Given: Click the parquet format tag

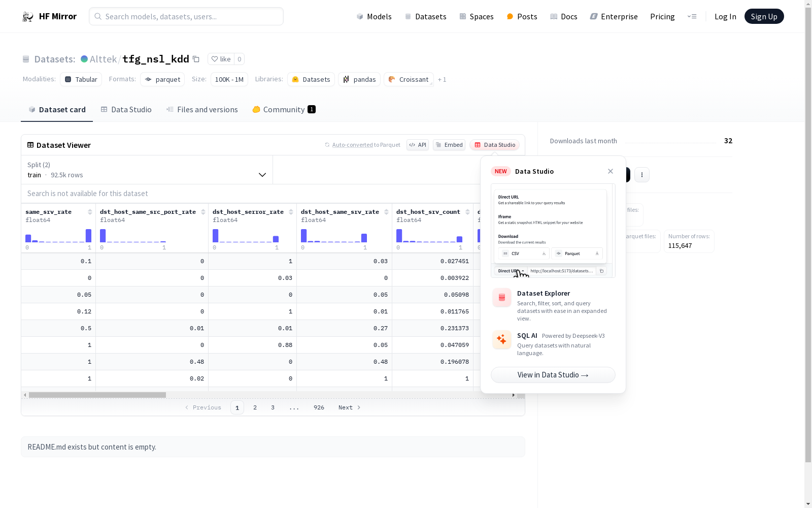Looking at the screenshot, I should click(x=162, y=79).
